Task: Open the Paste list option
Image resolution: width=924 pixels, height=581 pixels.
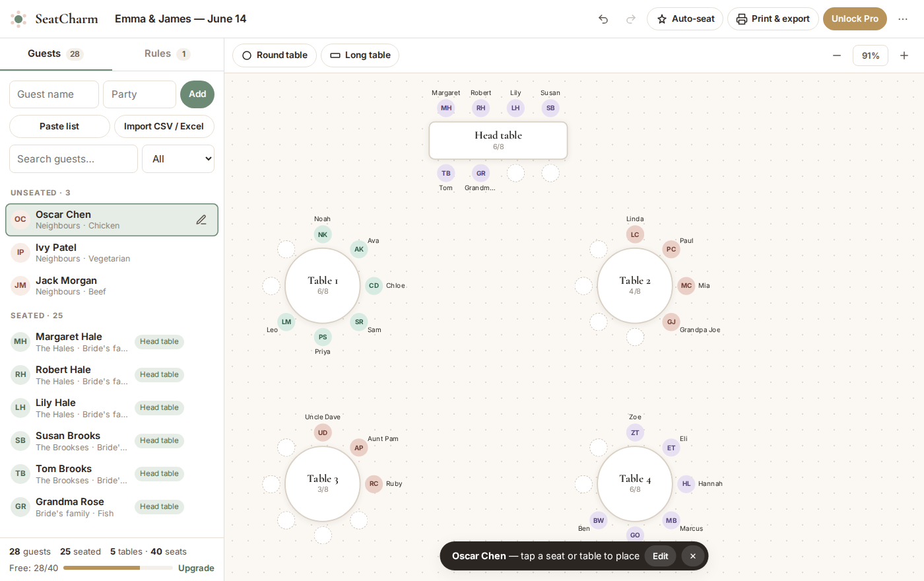Action: point(59,127)
